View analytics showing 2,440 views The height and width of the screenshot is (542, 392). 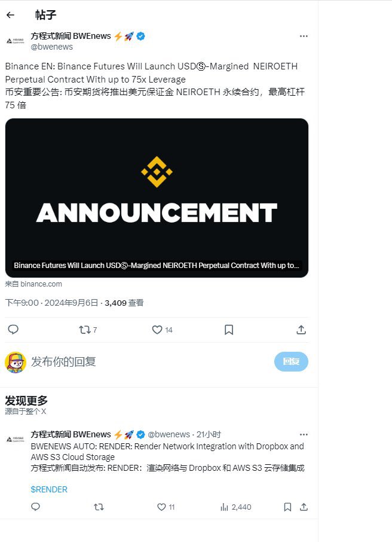236,507
